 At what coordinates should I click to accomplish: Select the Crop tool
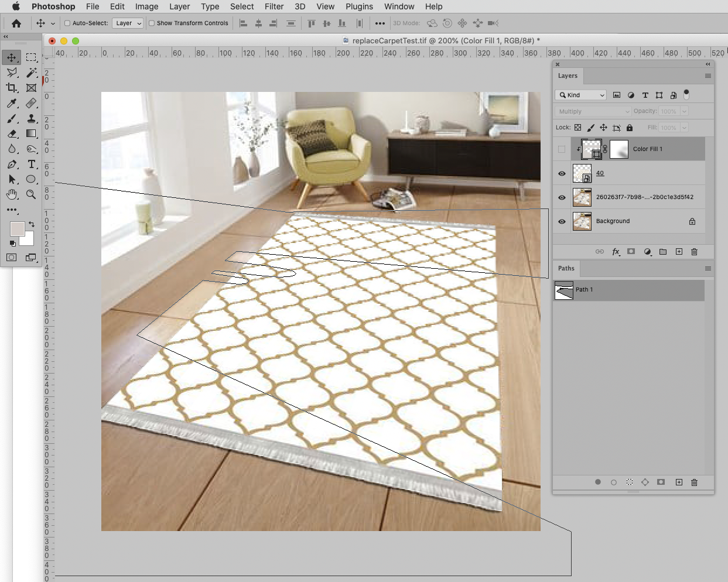12,88
